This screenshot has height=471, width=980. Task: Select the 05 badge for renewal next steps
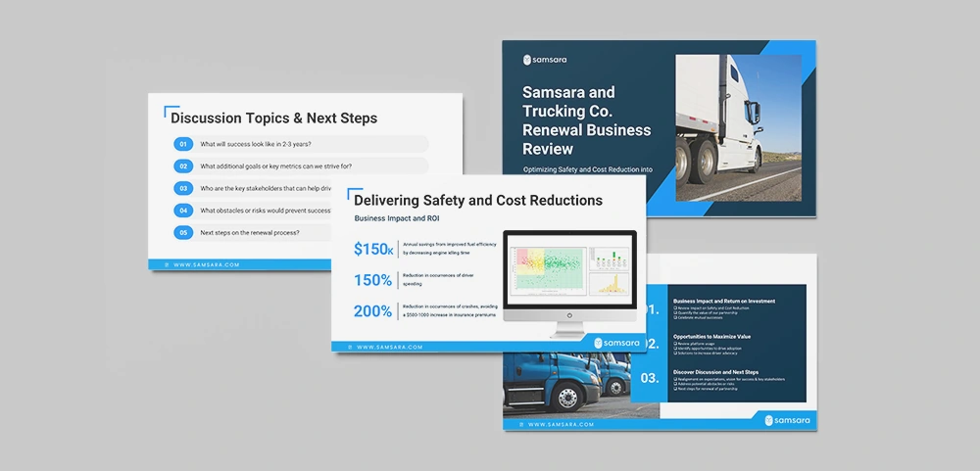coord(182,233)
